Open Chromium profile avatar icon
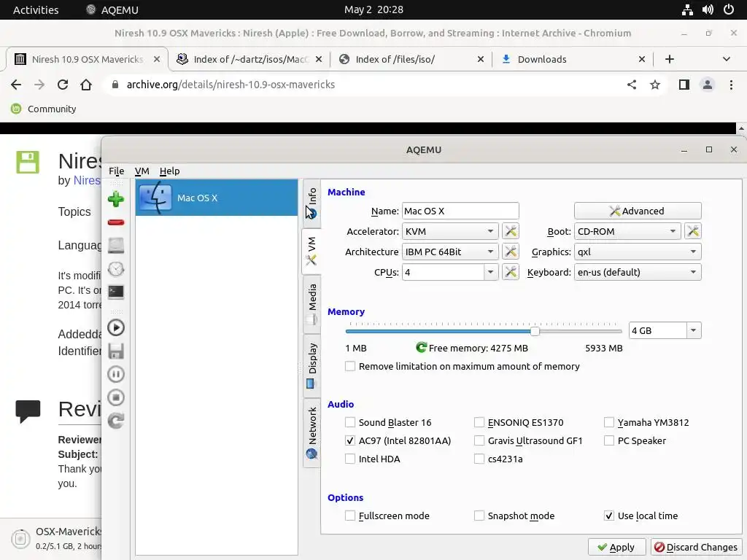 click(x=708, y=85)
